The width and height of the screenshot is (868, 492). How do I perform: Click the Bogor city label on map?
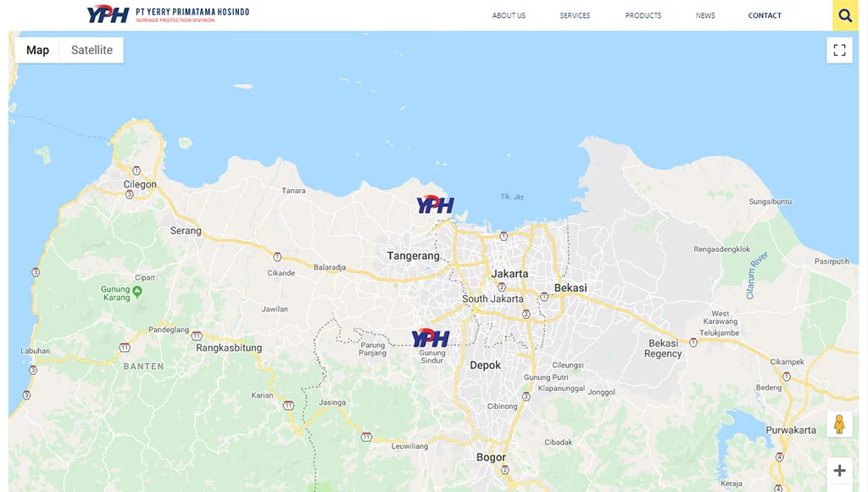coord(491,457)
